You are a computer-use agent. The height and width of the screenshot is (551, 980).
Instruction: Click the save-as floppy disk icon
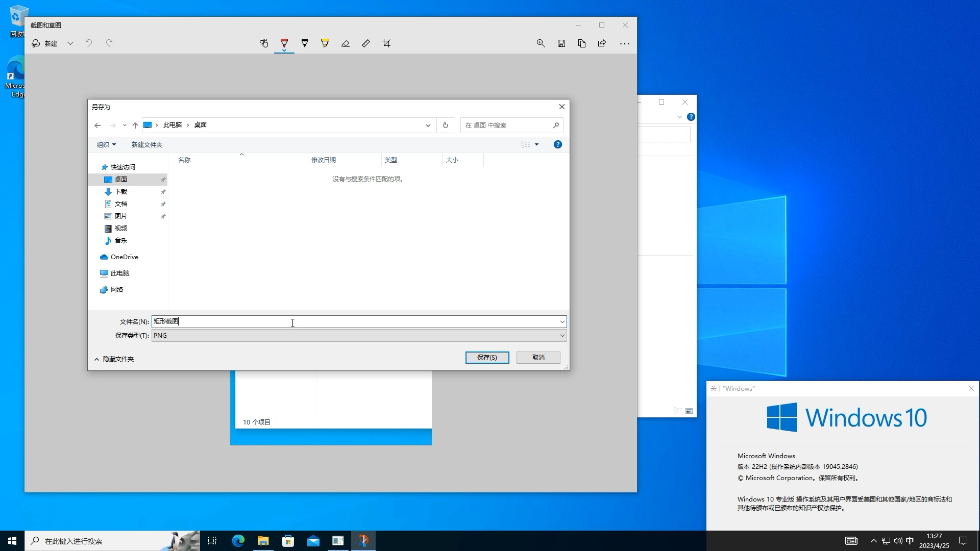click(x=561, y=43)
